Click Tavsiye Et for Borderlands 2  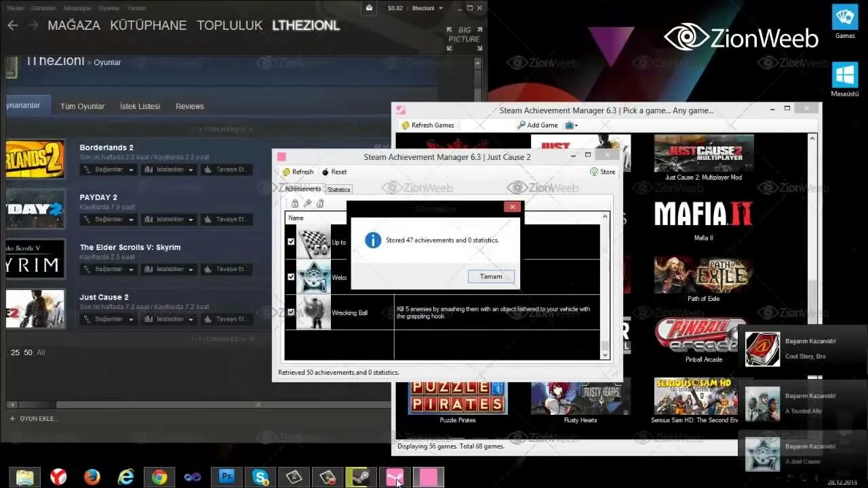[226, 169]
